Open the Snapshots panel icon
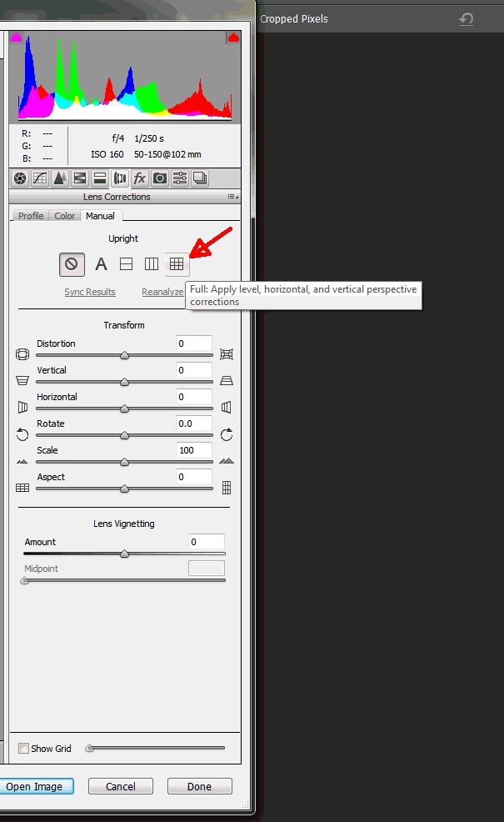Viewport: 504px width, 822px height. pos(199,178)
